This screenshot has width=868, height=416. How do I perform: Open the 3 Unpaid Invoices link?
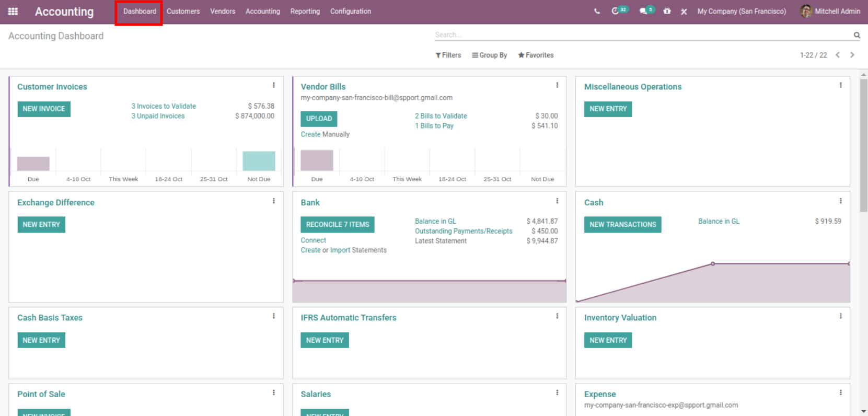pyautogui.click(x=158, y=116)
